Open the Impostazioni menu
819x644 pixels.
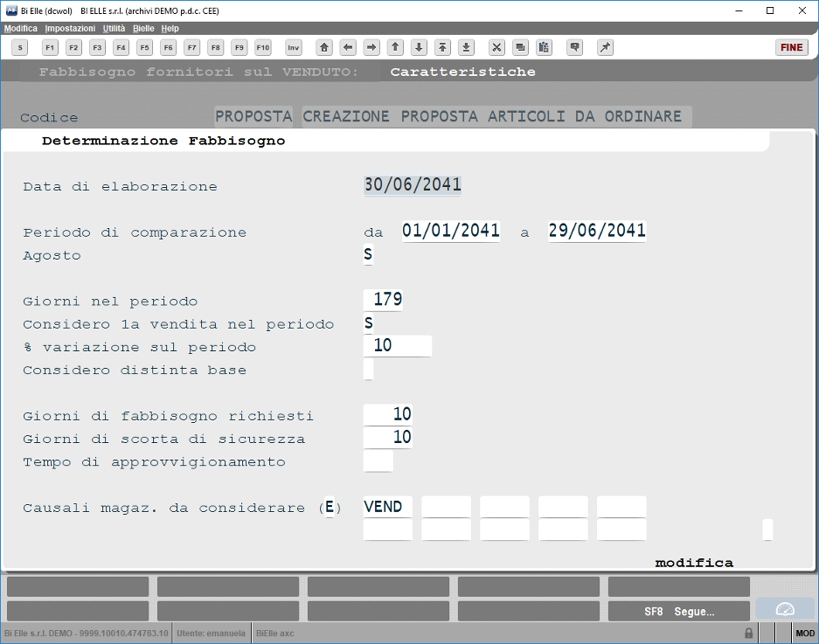coord(70,28)
